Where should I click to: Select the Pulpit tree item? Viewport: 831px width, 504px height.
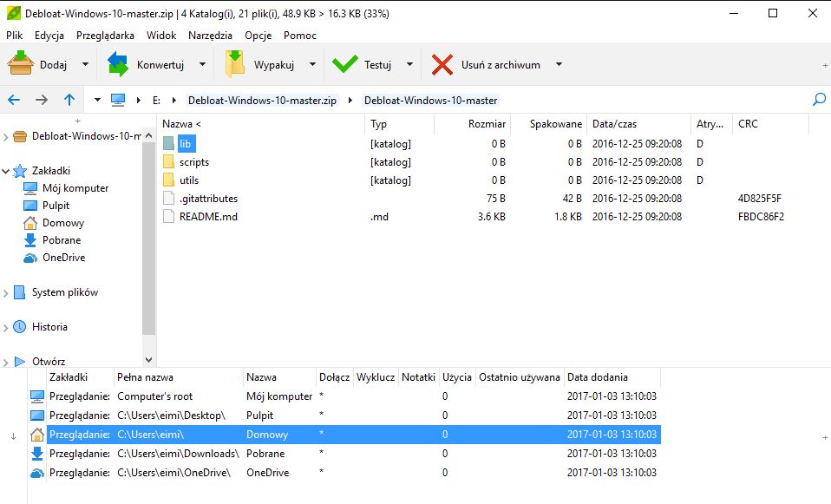pyautogui.click(x=56, y=206)
